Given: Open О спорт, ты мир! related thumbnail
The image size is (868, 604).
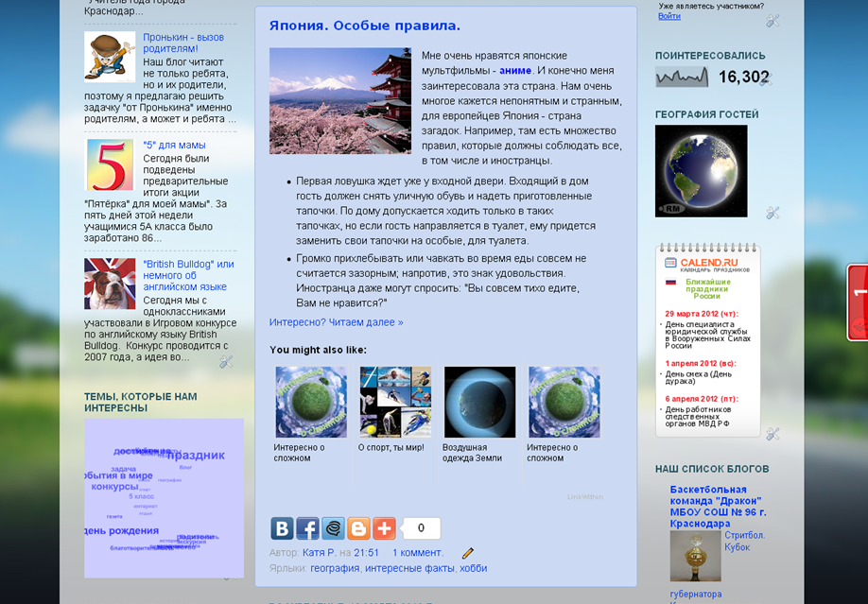Looking at the screenshot, I should (x=395, y=402).
